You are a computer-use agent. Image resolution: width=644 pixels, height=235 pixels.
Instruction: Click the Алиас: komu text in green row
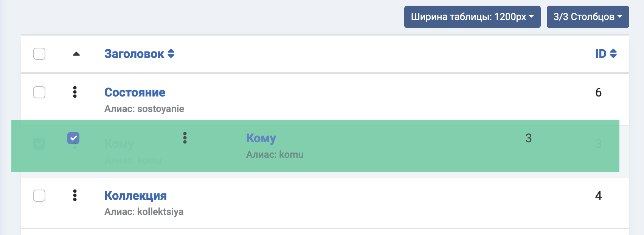point(275,154)
